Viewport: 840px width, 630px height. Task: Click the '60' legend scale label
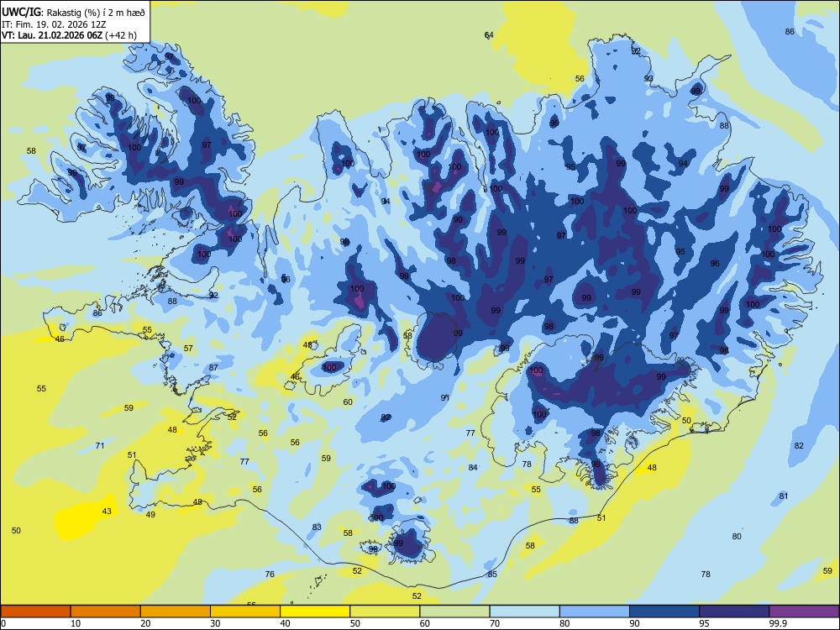tap(425, 623)
